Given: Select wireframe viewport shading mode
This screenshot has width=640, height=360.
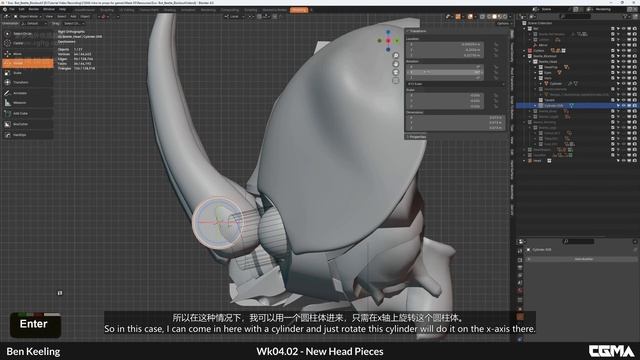Looking at the screenshot, I should point(489,17).
